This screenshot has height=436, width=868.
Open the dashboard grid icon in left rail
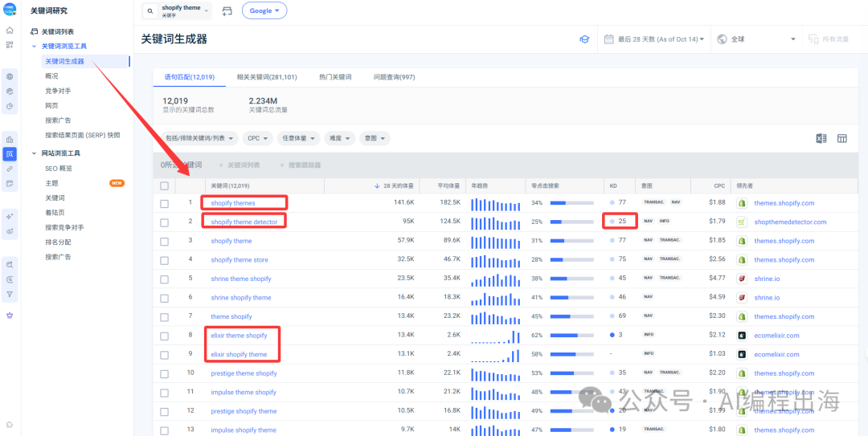[10, 45]
